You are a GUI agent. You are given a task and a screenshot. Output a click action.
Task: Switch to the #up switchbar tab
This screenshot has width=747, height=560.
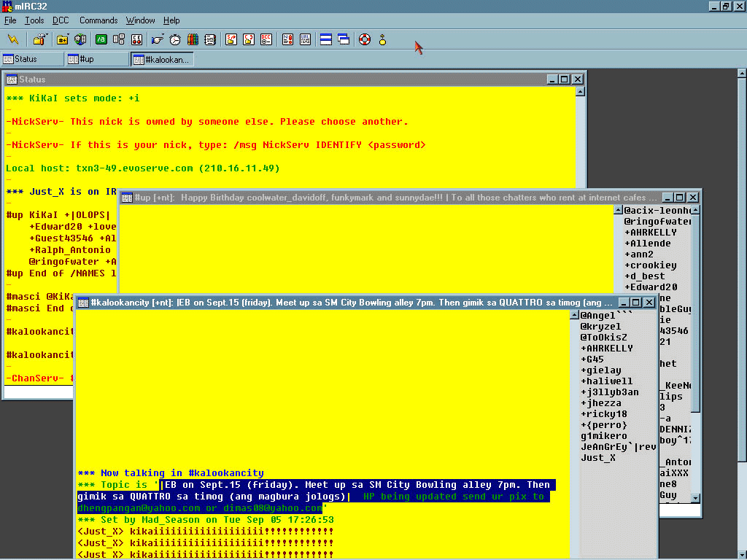(97, 59)
